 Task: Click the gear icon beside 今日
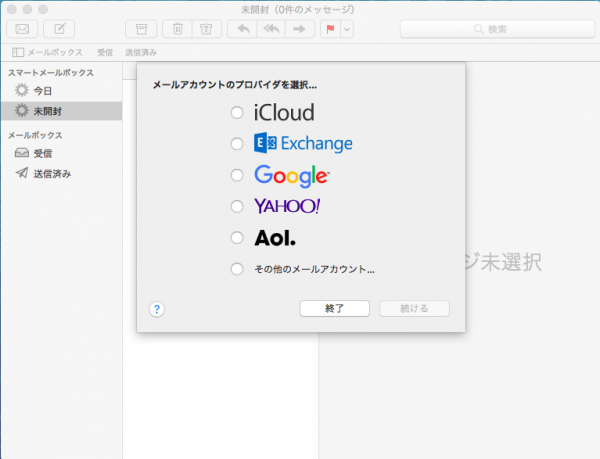tap(22, 90)
